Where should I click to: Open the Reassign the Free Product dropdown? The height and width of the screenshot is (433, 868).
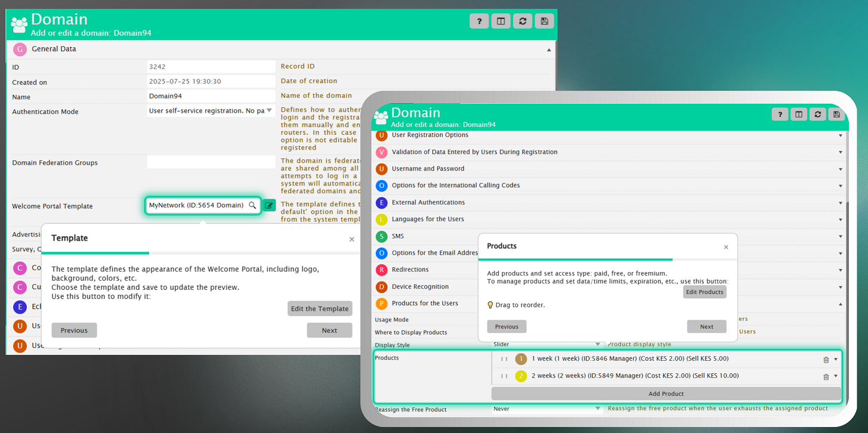[597, 409]
